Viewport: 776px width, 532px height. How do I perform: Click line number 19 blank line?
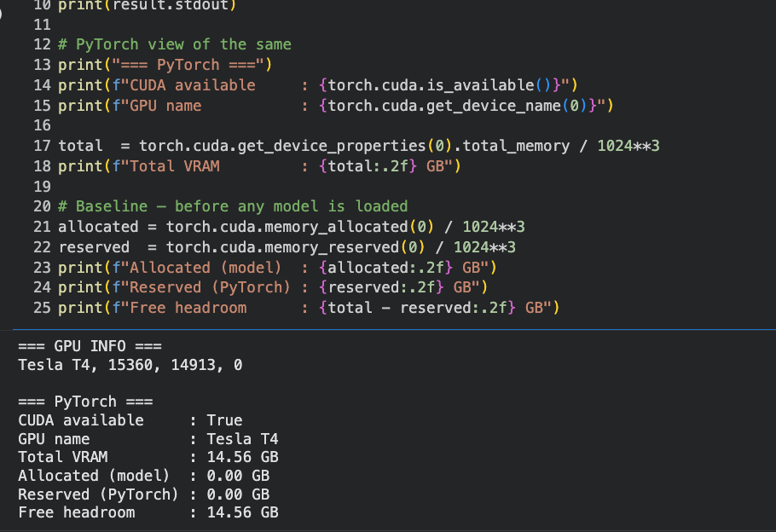pos(42,187)
